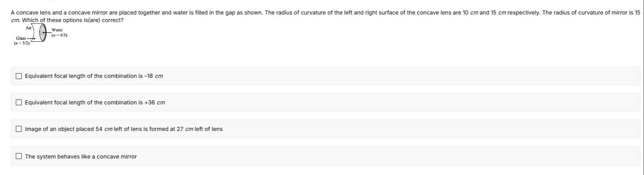Click the '(n = 3/2)' refractive index label

[x=21, y=43]
